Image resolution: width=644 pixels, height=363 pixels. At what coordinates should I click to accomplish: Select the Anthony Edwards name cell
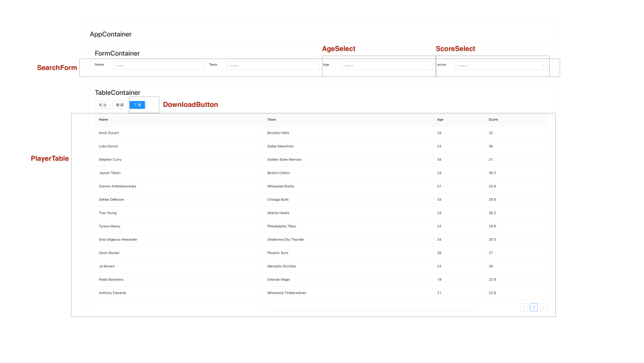point(179,293)
